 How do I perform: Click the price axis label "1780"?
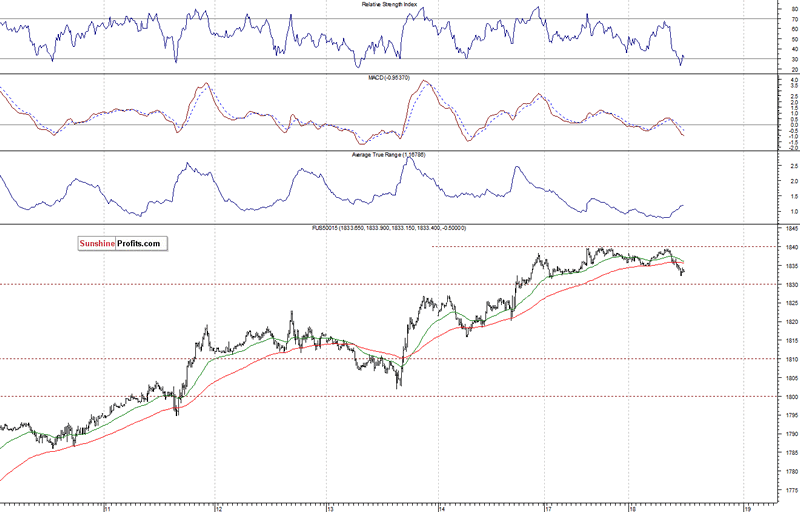coord(792,472)
